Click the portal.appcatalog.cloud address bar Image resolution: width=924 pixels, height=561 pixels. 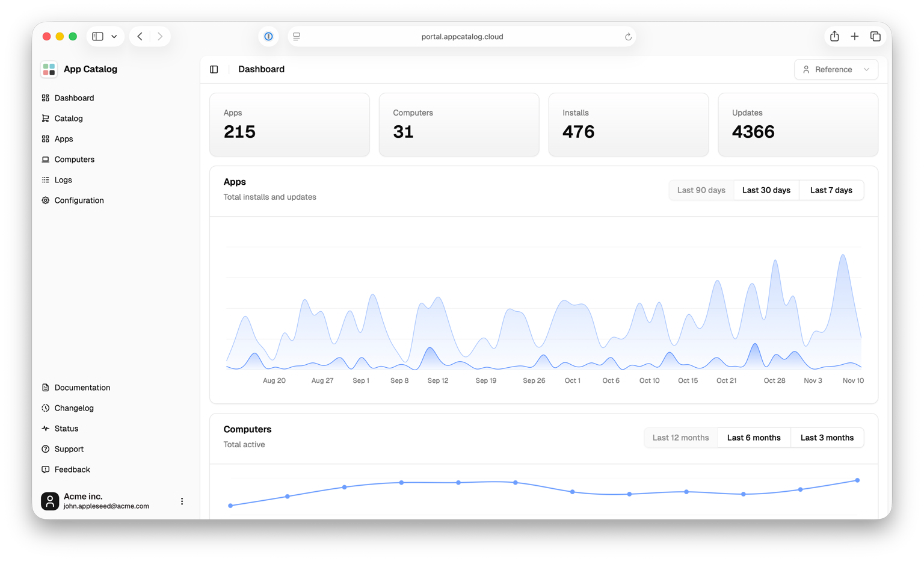pyautogui.click(x=461, y=37)
